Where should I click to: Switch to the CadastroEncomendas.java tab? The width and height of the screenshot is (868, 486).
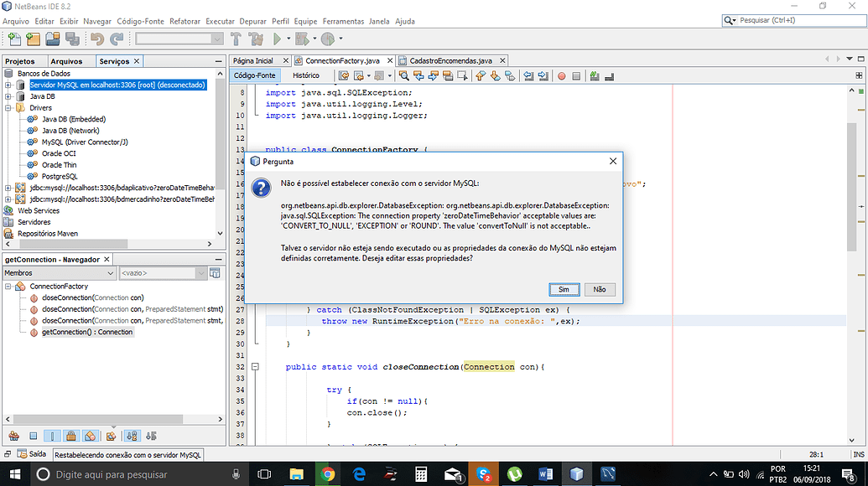[452, 59]
